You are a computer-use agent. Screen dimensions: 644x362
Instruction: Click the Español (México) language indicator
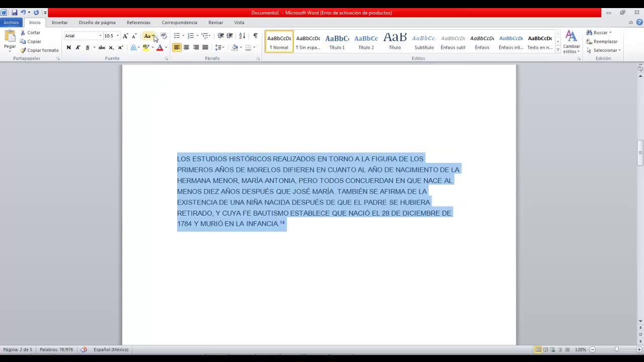(111, 349)
